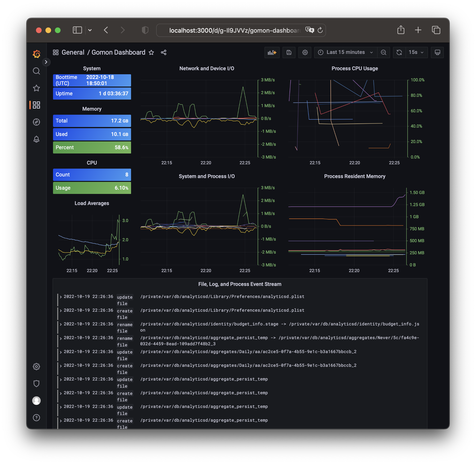
Task: Share the dashboard via share icon
Action: (163, 53)
